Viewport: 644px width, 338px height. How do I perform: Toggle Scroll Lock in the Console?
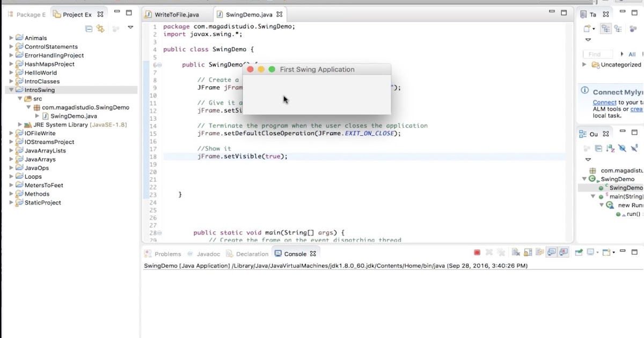click(x=528, y=252)
